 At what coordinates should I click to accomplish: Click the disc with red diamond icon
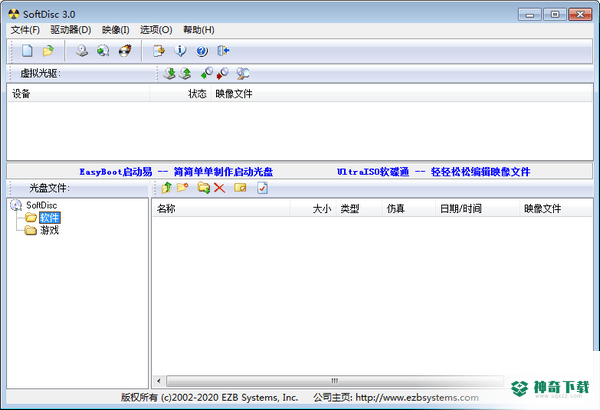[x=223, y=73]
